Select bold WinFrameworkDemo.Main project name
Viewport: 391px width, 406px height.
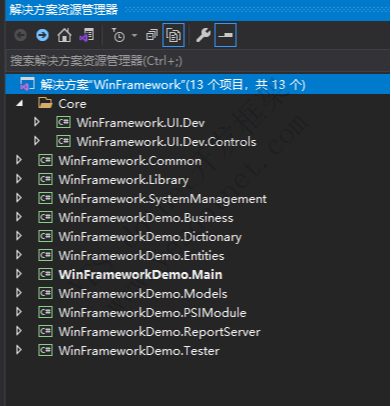141,275
